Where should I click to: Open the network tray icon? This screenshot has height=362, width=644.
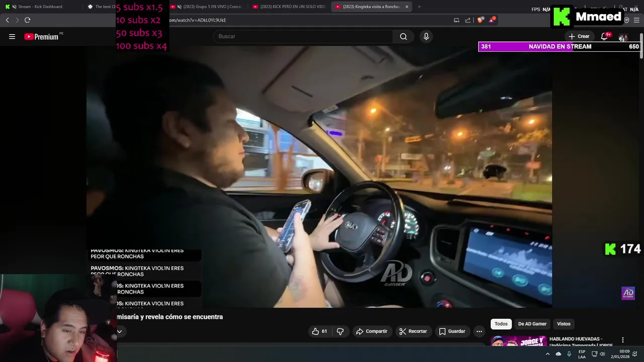coord(594,354)
